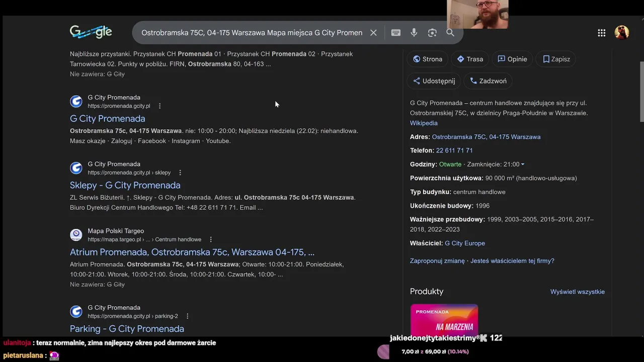Open more options for promenada.gcity.pl result
The width and height of the screenshot is (644, 362).
[x=160, y=106]
